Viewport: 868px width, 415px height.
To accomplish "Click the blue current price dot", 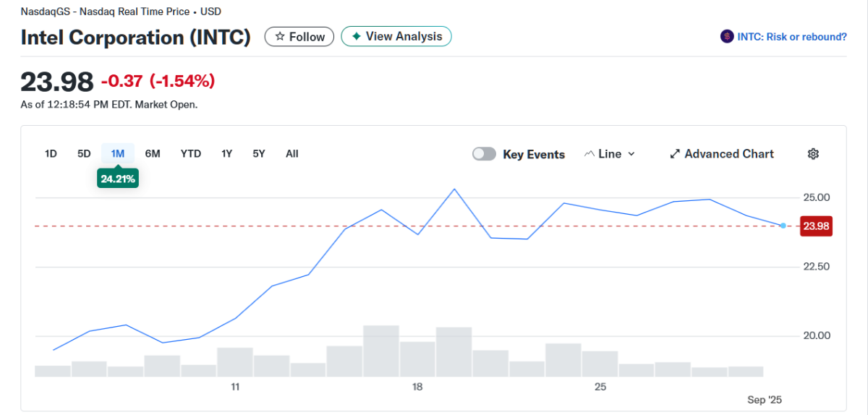I will coord(783,226).
